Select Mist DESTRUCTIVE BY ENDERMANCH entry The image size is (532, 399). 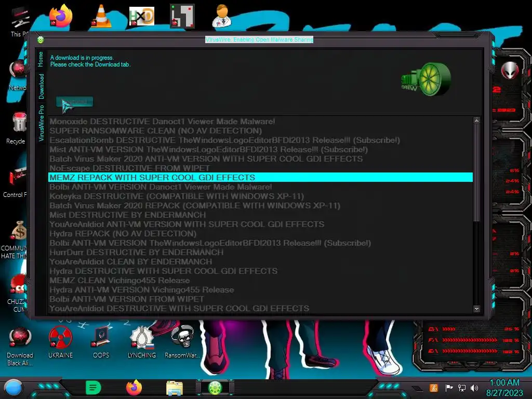(261, 215)
